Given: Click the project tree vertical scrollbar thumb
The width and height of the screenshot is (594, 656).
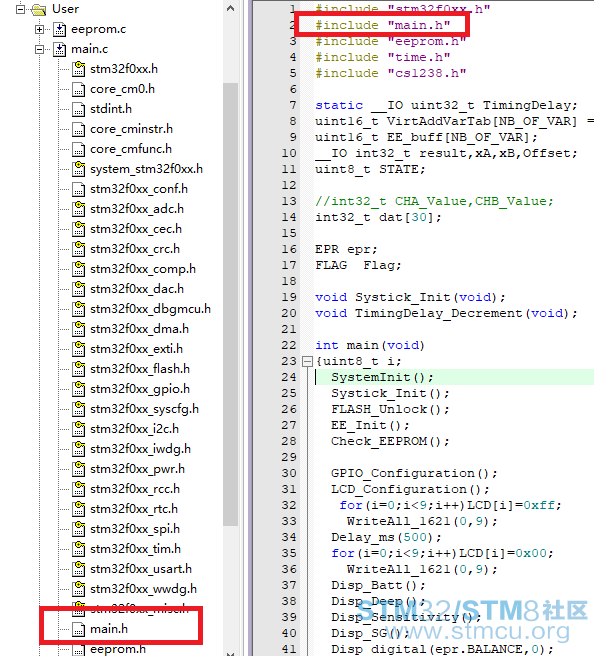Looking at the screenshot, I should [x=230, y=305].
